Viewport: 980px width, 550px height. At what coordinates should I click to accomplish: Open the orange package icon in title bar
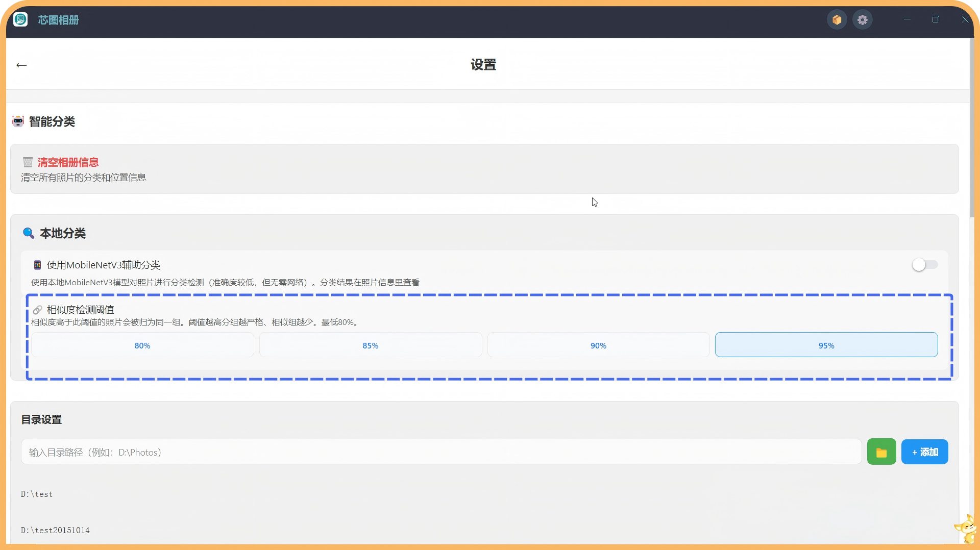click(x=837, y=20)
